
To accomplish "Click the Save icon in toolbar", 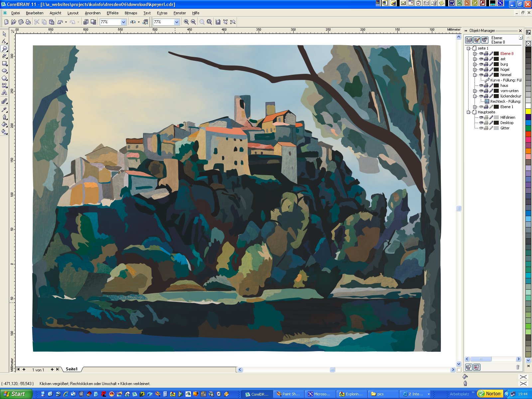I will [x=21, y=22].
